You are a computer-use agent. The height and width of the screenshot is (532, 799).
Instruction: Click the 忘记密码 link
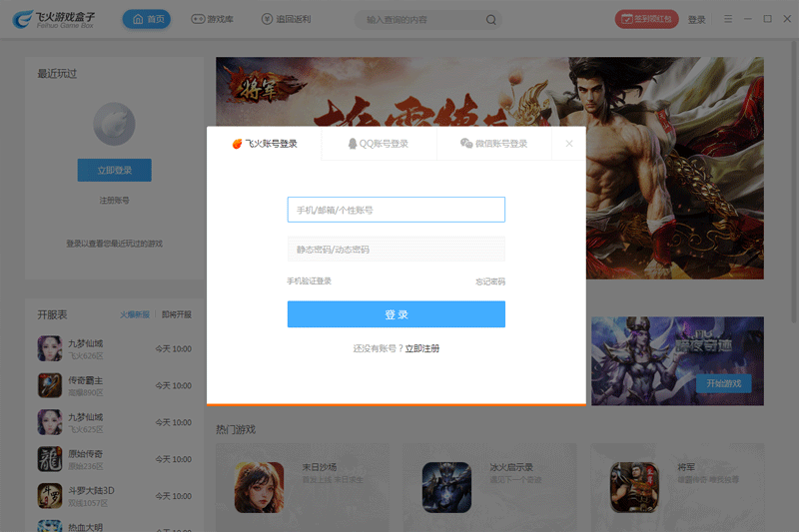coord(490,281)
